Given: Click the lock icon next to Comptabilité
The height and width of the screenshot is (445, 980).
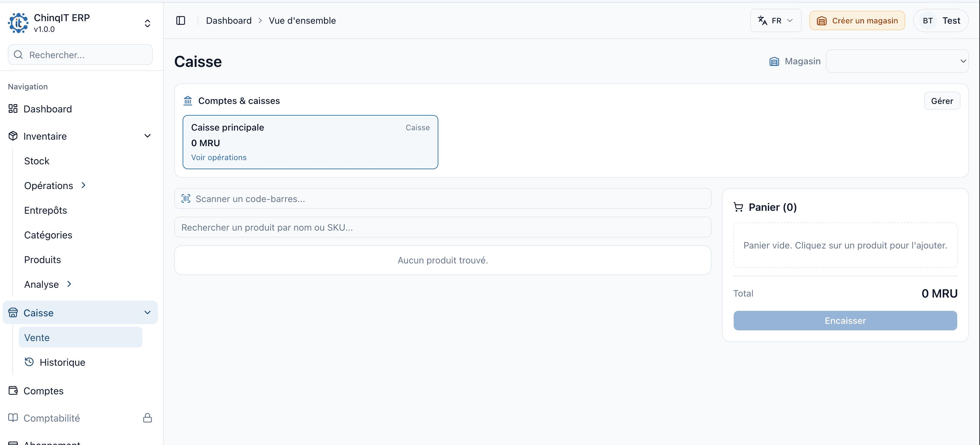Looking at the screenshot, I should pyautogui.click(x=148, y=418).
